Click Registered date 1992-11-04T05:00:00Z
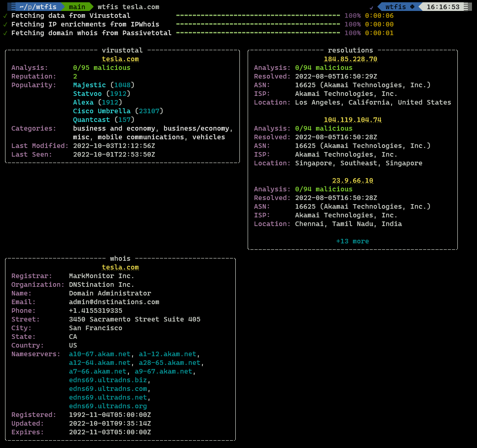Screen dimensions: 477x448 110,415
